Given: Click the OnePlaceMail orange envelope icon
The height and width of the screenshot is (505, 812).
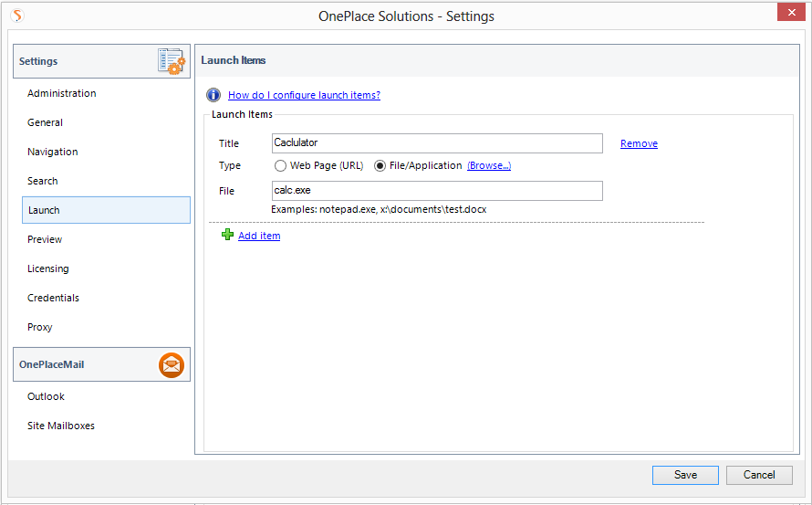Looking at the screenshot, I should [x=171, y=365].
